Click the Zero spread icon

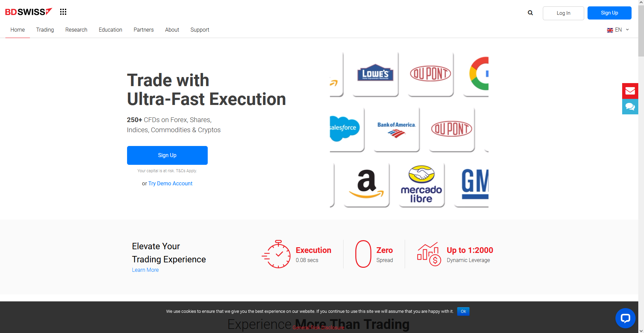pyautogui.click(x=363, y=254)
